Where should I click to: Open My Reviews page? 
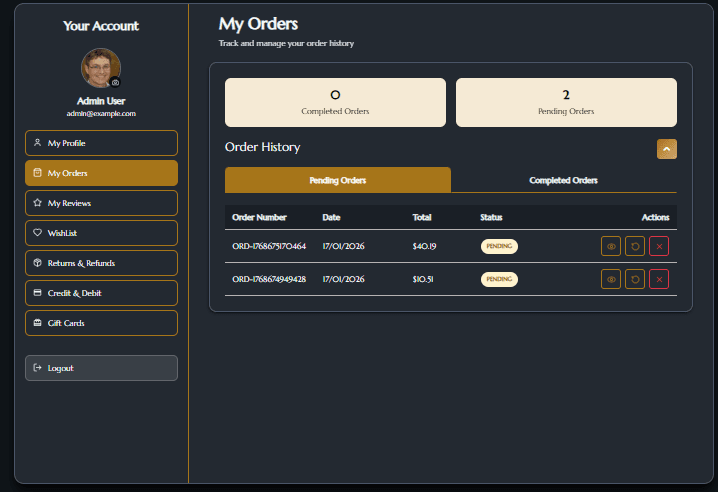pyautogui.click(x=101, y=203)
